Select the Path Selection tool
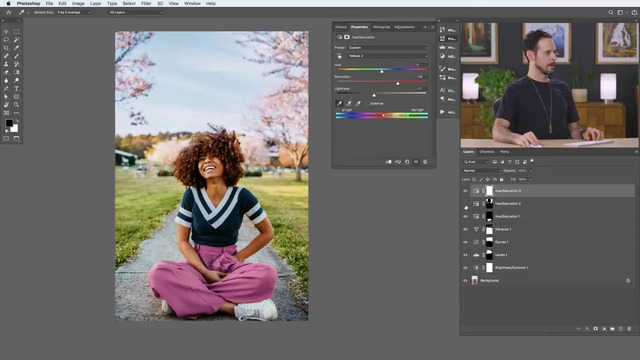 coord(6,97)
